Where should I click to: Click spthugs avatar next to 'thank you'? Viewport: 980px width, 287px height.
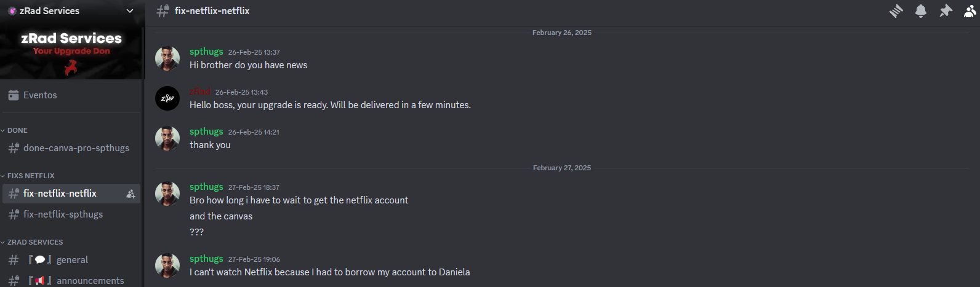167,138
